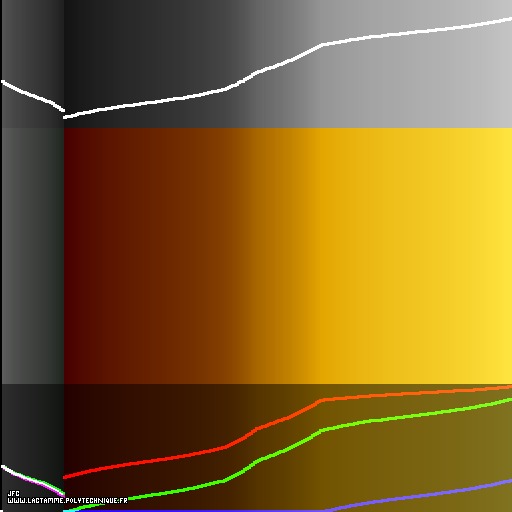Click the small white-magenta descending curve in the bottom-left strip

tap(33, 480)
